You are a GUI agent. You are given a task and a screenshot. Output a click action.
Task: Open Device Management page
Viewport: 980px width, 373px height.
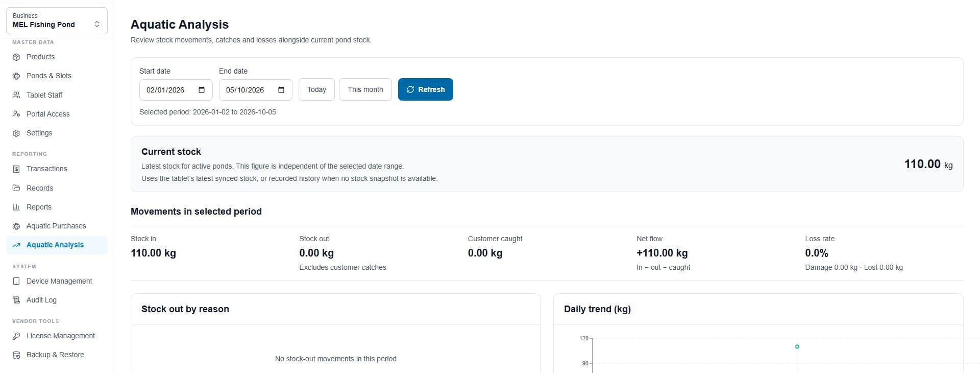[57, 281]
